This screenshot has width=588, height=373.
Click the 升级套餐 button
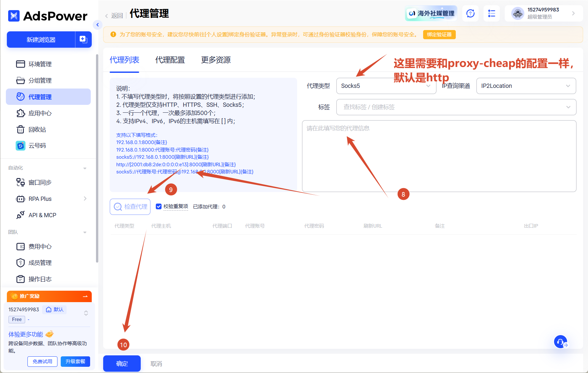pyautogui.click(x=75, y=362)
